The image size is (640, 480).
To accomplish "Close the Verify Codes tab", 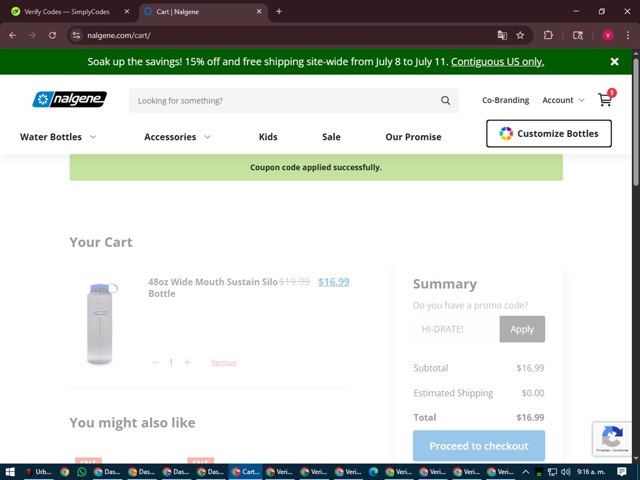I will (x=127, y=11).
